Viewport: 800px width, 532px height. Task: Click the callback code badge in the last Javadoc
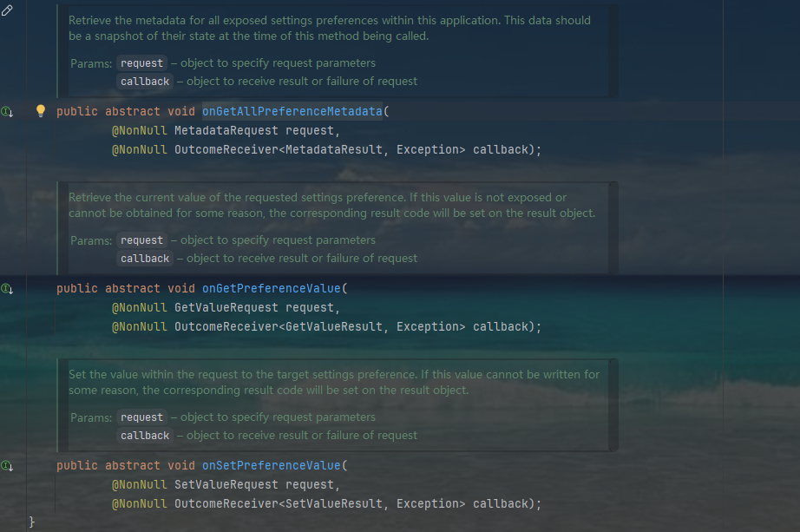point(144,436)
